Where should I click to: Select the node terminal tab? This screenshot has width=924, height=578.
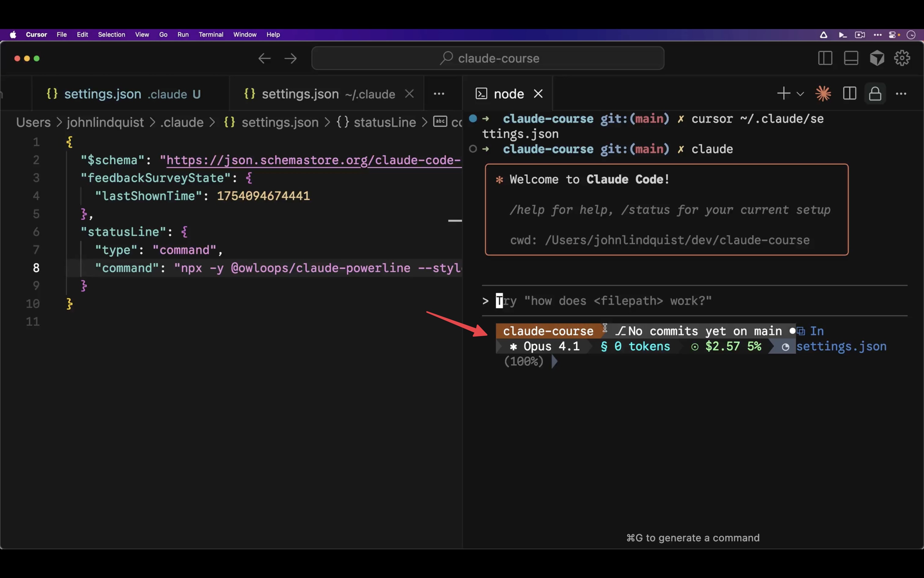pyautogui.click(x=508, y=94)
